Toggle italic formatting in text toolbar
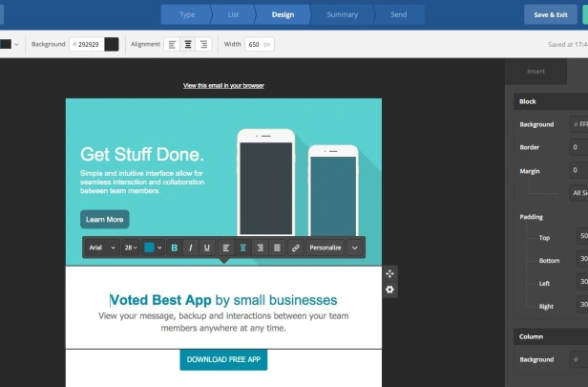588x387 pixels. coord(191,247)
